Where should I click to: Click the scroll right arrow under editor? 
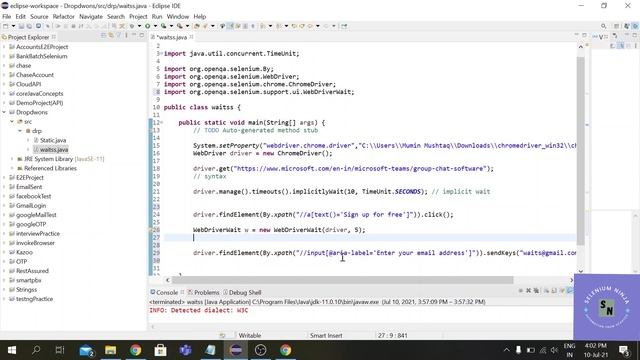(x=571, y=280)
